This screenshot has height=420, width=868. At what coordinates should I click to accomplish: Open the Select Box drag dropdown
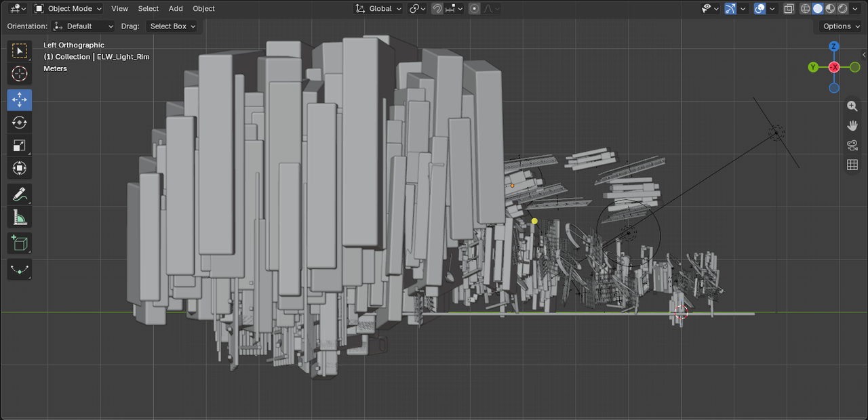(x=172, y=26)
